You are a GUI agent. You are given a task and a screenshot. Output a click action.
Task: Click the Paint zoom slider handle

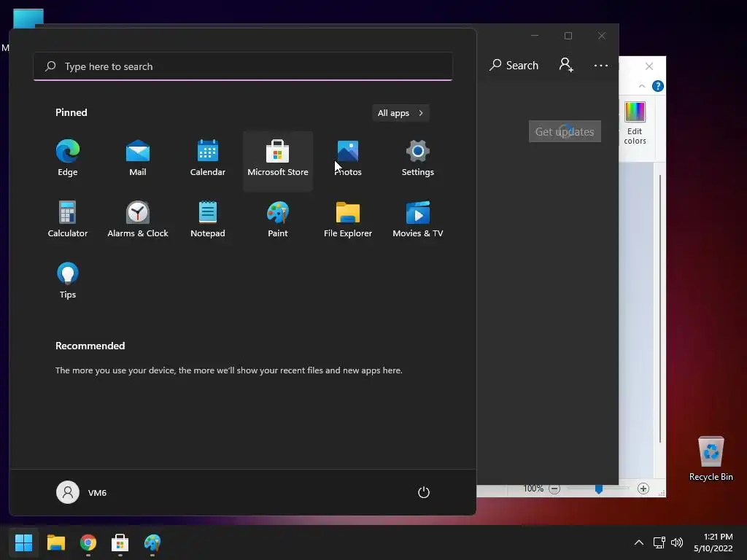tap(599, 489)
